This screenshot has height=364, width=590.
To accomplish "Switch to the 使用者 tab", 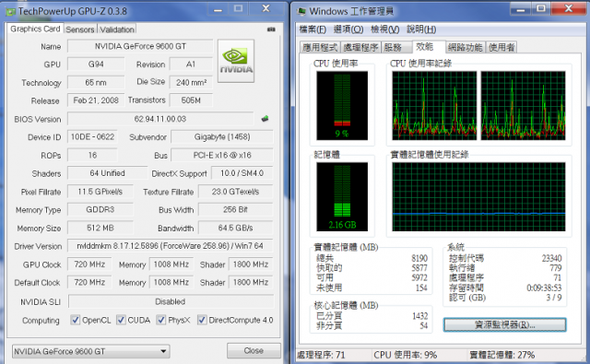I will 501,47.
